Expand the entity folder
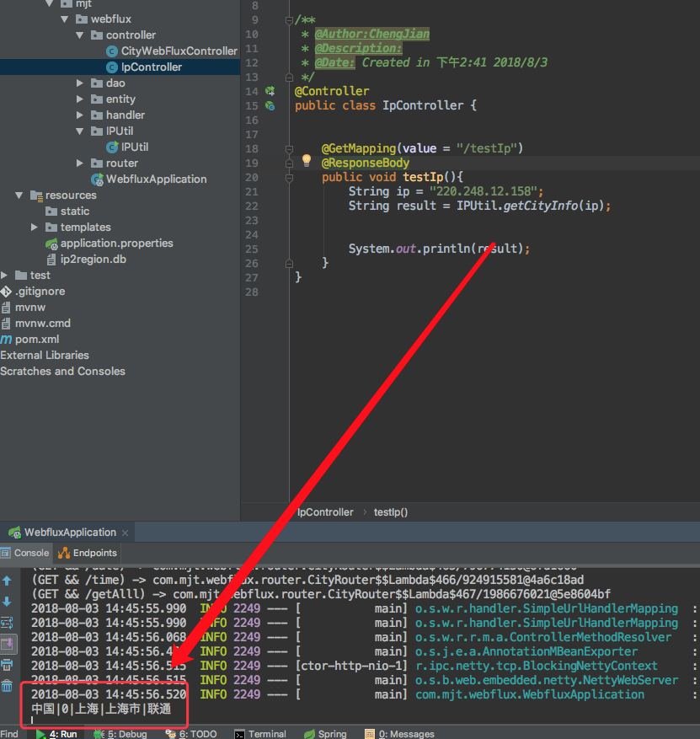Screen dimensions: 700x739 [x=80, y=99]
